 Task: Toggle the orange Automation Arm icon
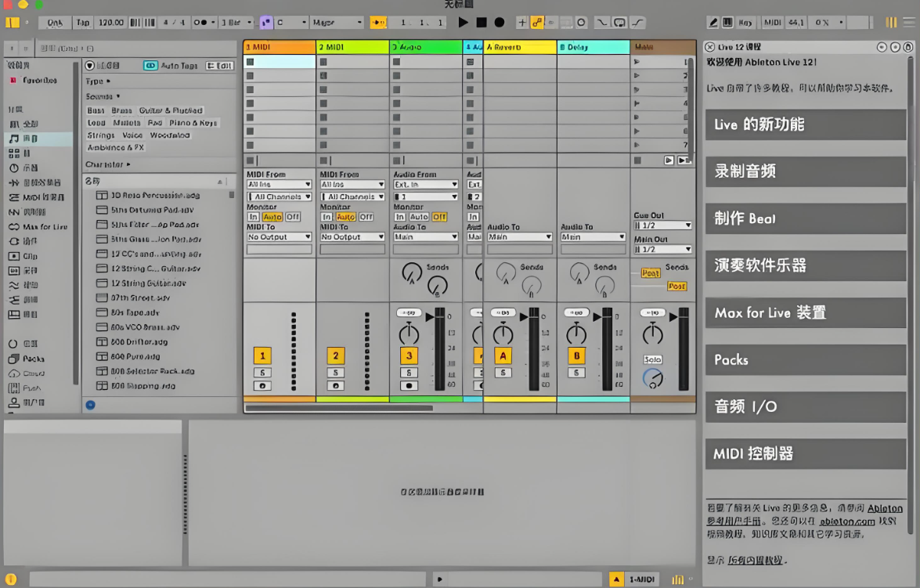pyautogui.click(x=537, y=22)
